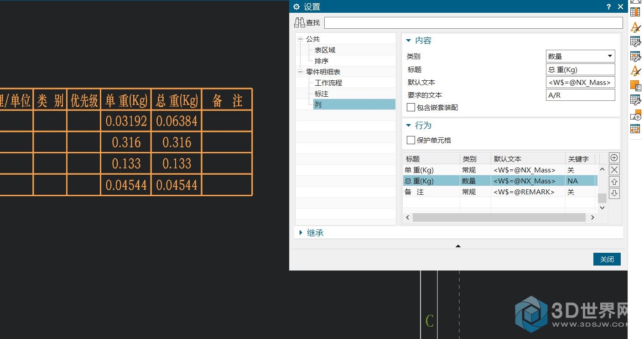Enable 包含嵌套装配 checkbox
The height and width of the screenshot is (339, 644).
point(411,107)
